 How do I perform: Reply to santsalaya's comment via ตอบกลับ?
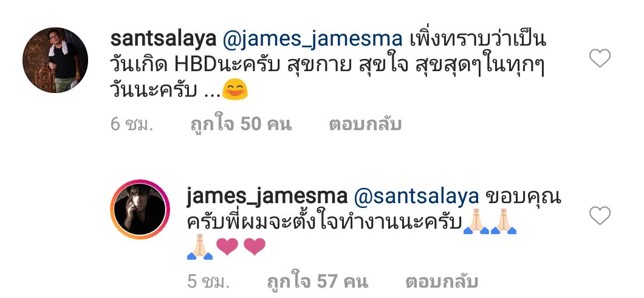[x=365, y=124]
